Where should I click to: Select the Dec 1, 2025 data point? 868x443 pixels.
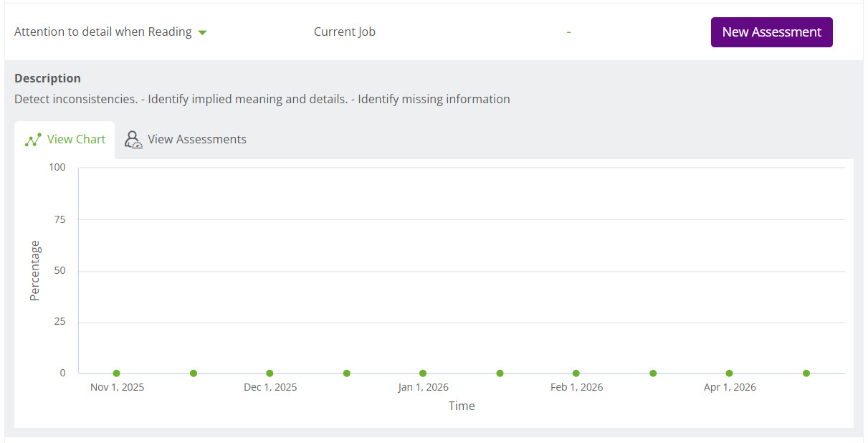click(270, 373)
